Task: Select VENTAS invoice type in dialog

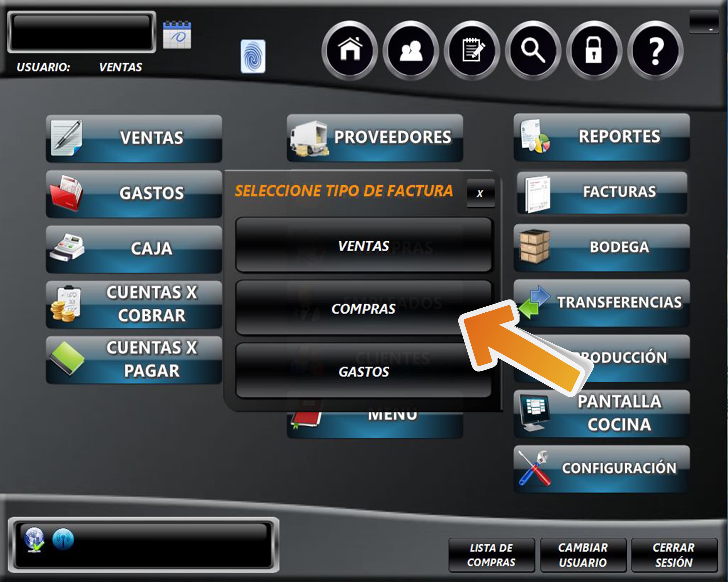Action: click(x=363, y=245)
